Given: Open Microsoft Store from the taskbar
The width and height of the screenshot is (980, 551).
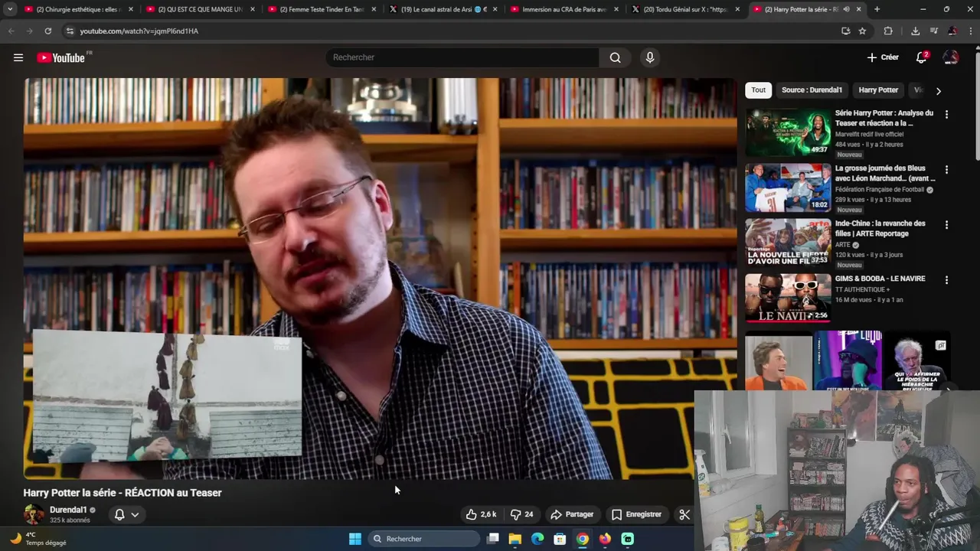Looking at the screenshot, I should pos(560,539).
